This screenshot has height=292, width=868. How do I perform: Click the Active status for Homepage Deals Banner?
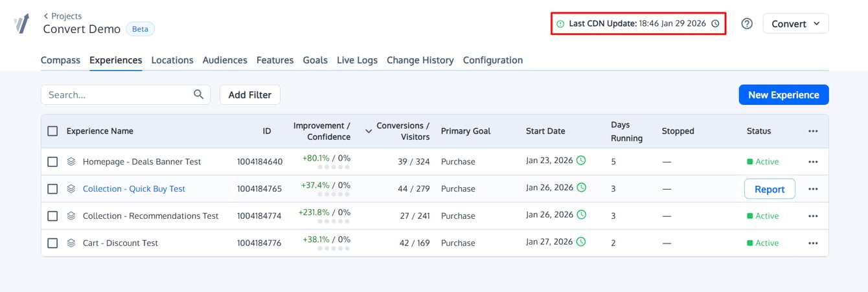coord(763,162)
